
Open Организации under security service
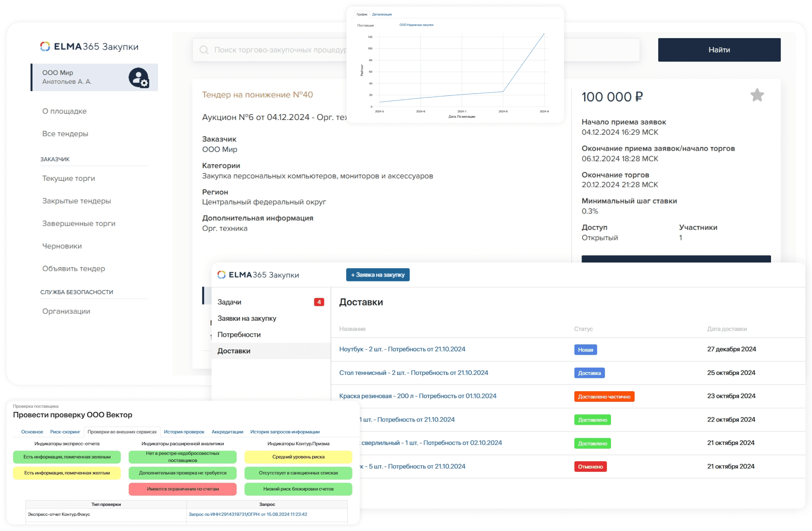[66, 311]
